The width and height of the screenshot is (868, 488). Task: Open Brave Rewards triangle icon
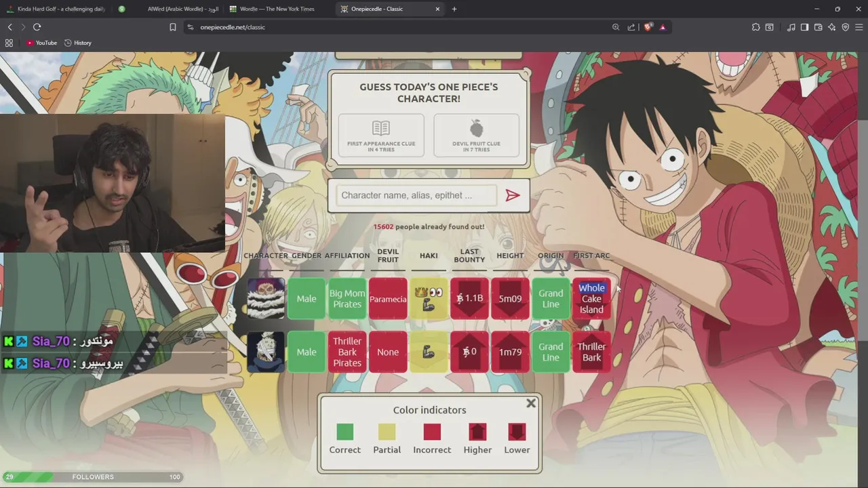pyautogui.click(x=663, y=27)
